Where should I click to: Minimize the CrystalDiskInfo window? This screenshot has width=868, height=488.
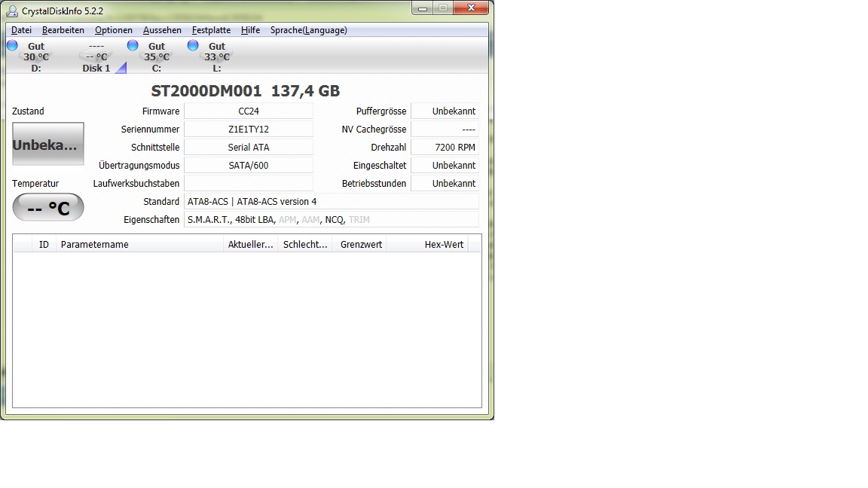click(x=423, y=8)
